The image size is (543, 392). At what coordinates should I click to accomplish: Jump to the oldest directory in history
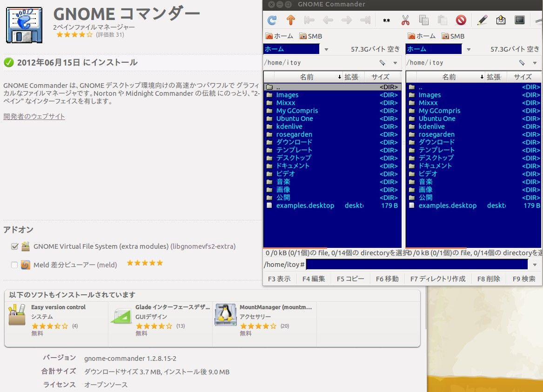tap(309, 20)
